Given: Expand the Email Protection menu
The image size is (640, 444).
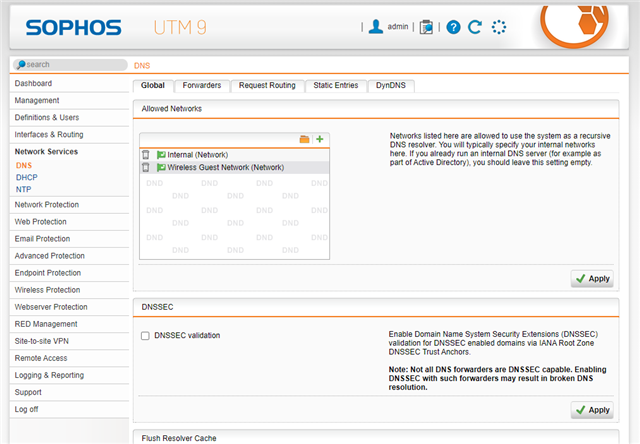Looking at the screenshot, I should 69,239.
